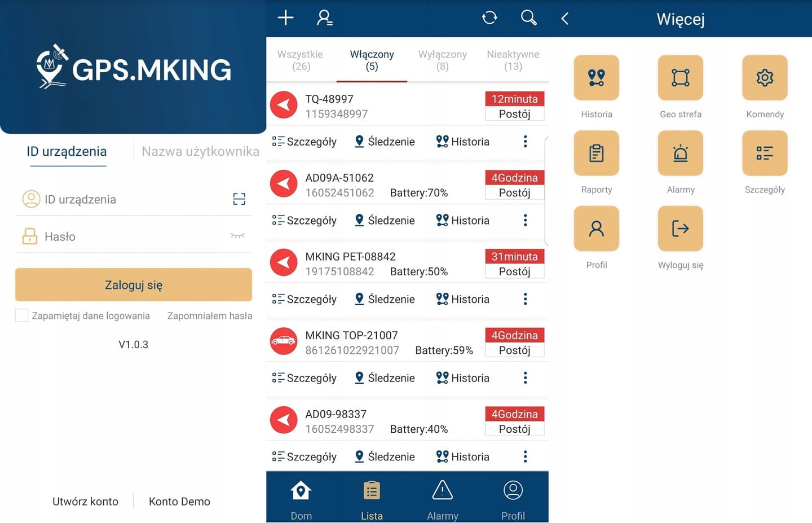Switch to the Wyłączony (8) tab
The width and height of the screenshot is (812, 523).
coord(442,60)
